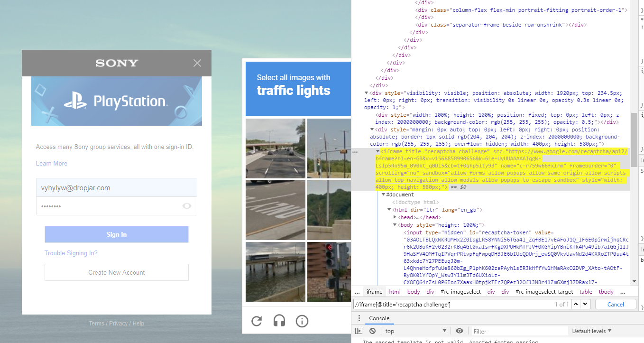
Task: Focus the sign-in email field
Action: 117,187
